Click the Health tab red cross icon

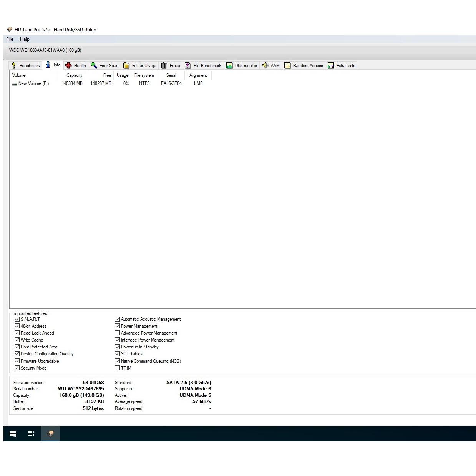click(x=68, y=66)
